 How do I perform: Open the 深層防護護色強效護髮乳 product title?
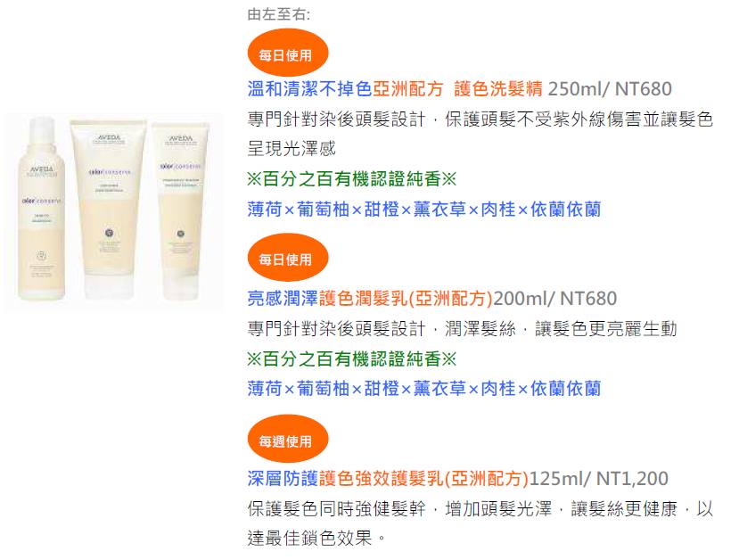point(389,478)
